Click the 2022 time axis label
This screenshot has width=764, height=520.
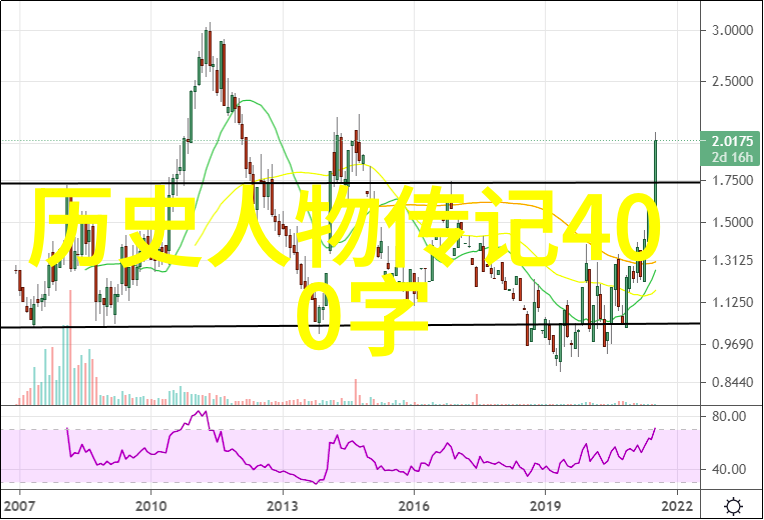pyautogui.click(x=677, y=506)
